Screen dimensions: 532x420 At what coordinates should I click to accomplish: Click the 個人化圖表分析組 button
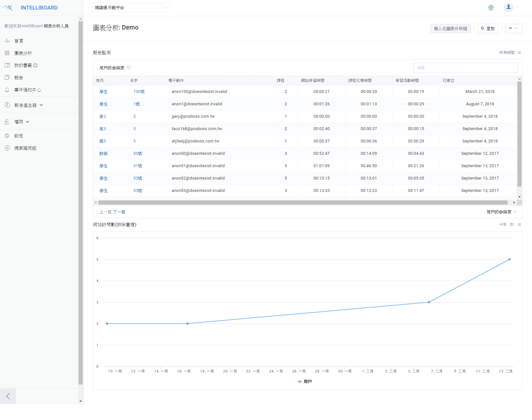pos(450,29)
